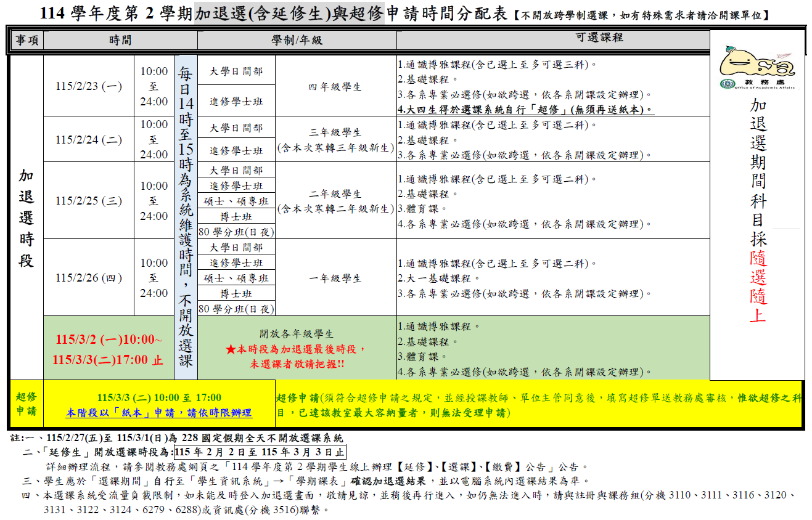This screenshot has height=520, width=812.
Task: Select the boxed 115年2月2日至115年3月3日止 date range
Action: (260, 452)
